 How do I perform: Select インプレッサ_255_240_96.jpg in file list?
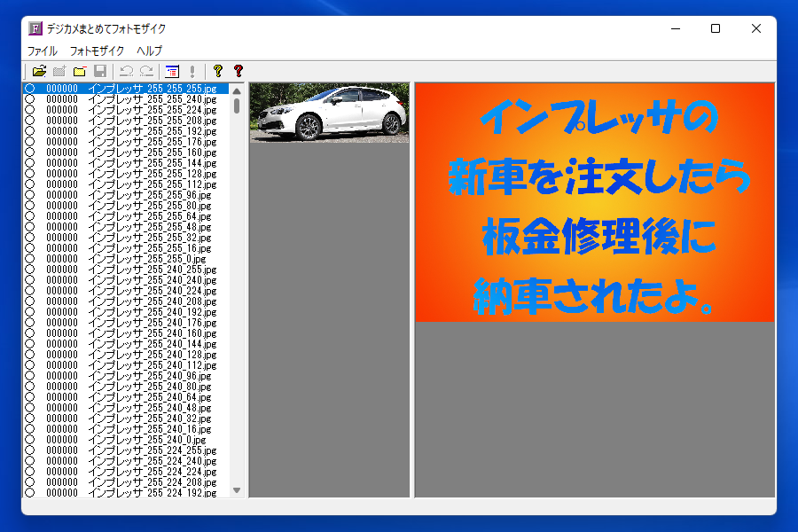[x=126, y=376]
